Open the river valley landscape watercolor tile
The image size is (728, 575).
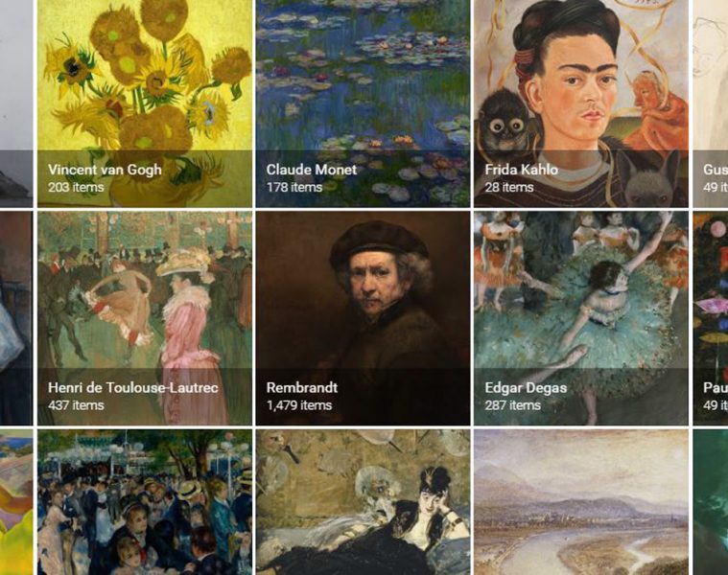pos(581,502)
